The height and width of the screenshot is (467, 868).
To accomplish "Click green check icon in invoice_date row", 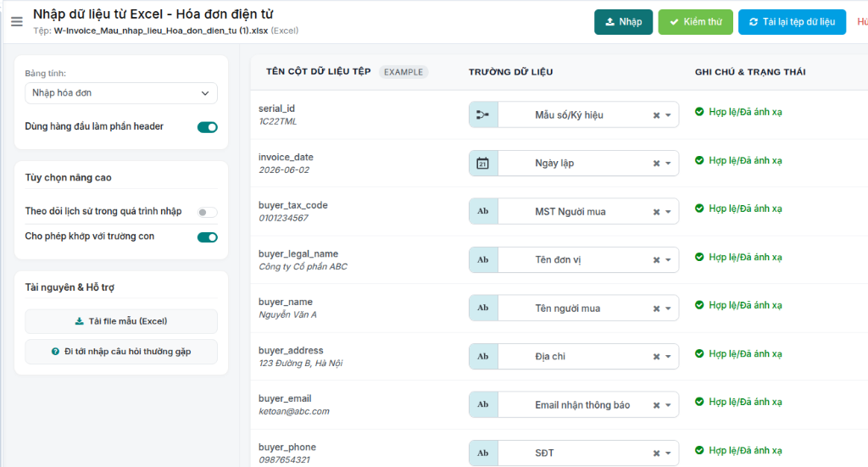I will [699, 160].
